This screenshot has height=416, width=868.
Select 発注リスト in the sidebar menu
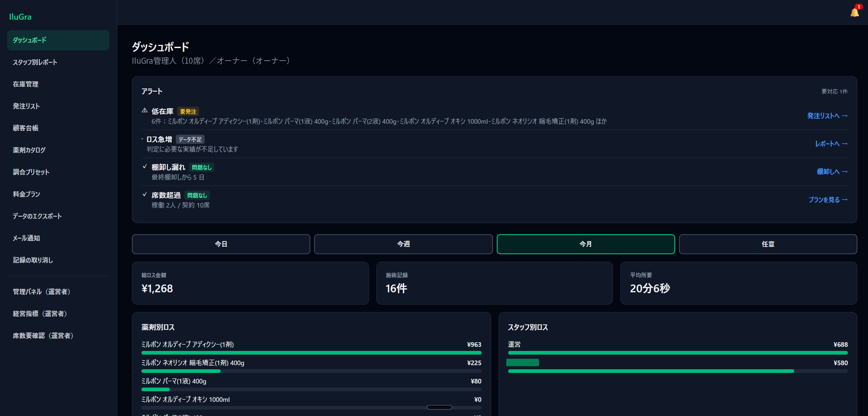[x=58, y=106]
